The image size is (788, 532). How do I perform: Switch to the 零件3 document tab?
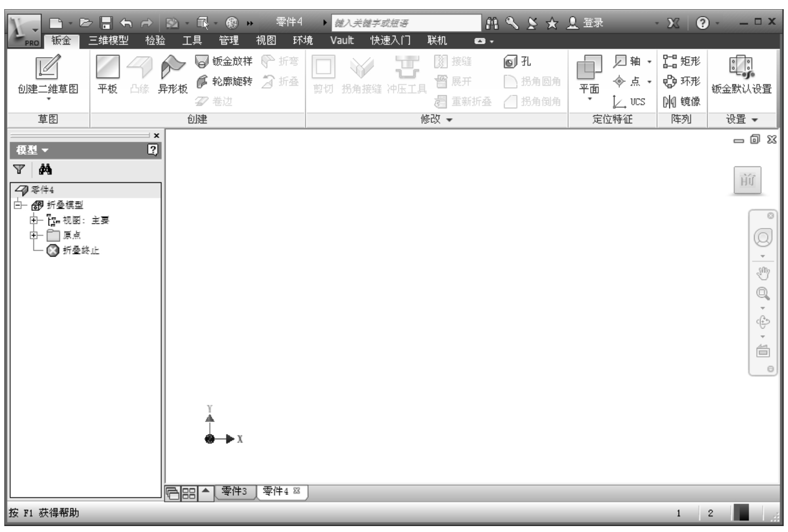pos(234,491)
